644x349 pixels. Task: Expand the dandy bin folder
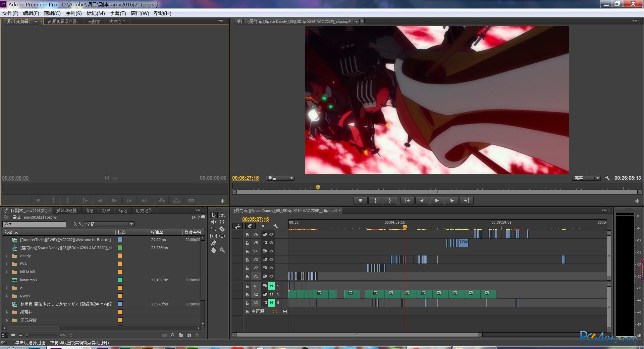point(6,256)
